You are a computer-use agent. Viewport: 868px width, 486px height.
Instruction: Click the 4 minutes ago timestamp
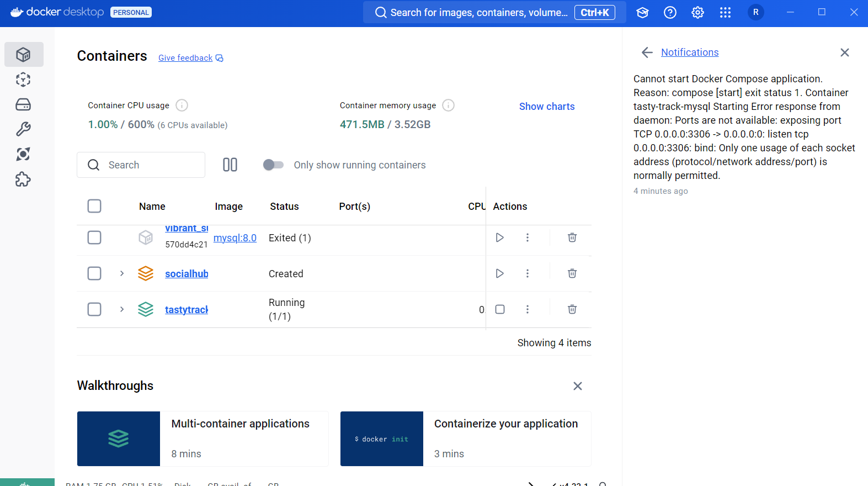(x=661, y=191)
